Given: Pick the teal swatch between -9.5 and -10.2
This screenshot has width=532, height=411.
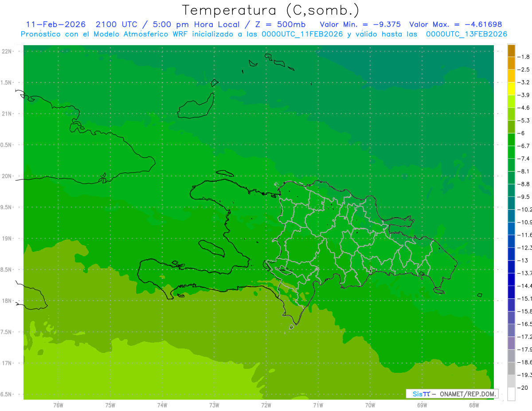Looking at the screenshot, I should pos(511,203).
